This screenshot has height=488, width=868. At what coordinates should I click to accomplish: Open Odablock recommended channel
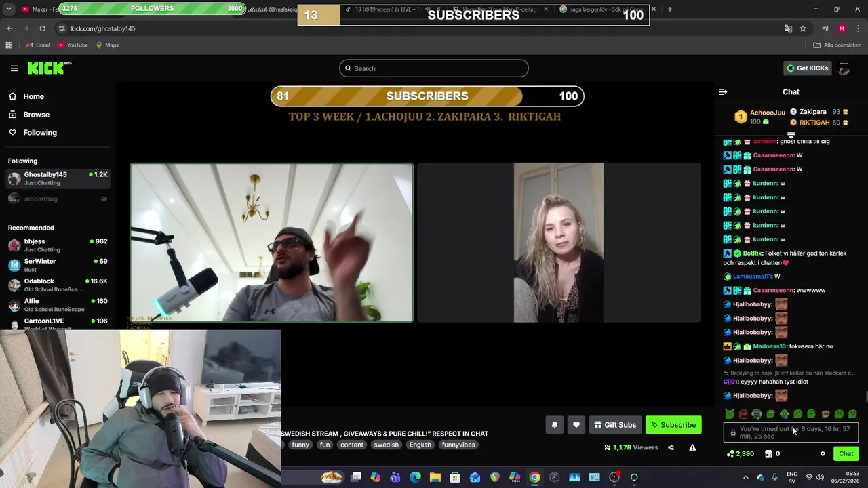58,285
